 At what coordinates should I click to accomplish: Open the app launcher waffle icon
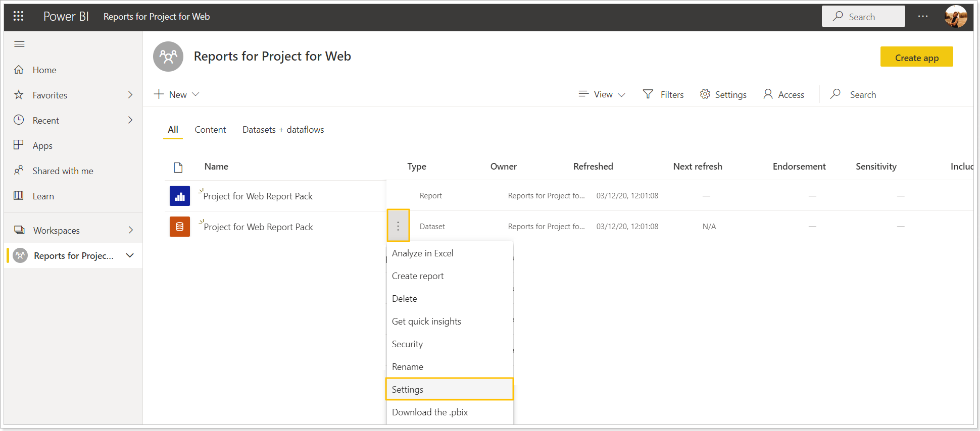click(x=19, y=16)
